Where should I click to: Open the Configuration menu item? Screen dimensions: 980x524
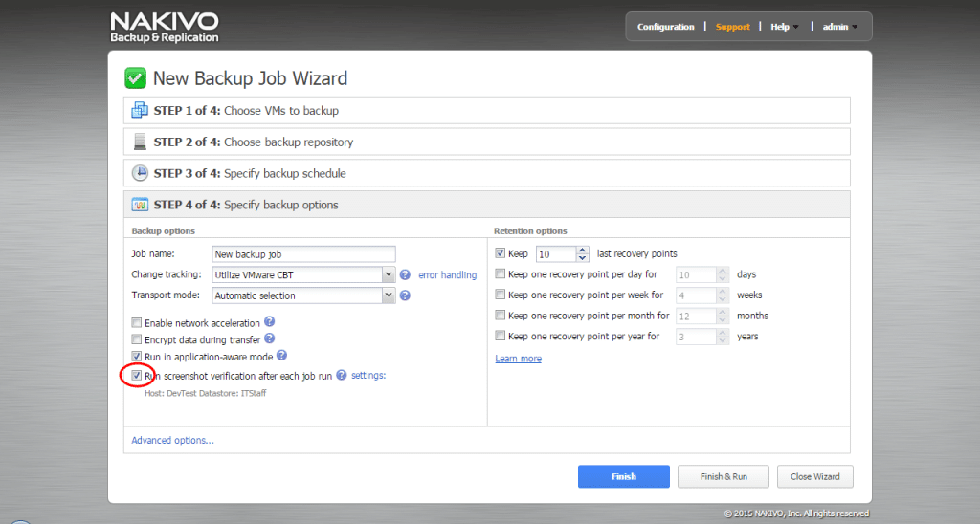click(x=666, y=27)
